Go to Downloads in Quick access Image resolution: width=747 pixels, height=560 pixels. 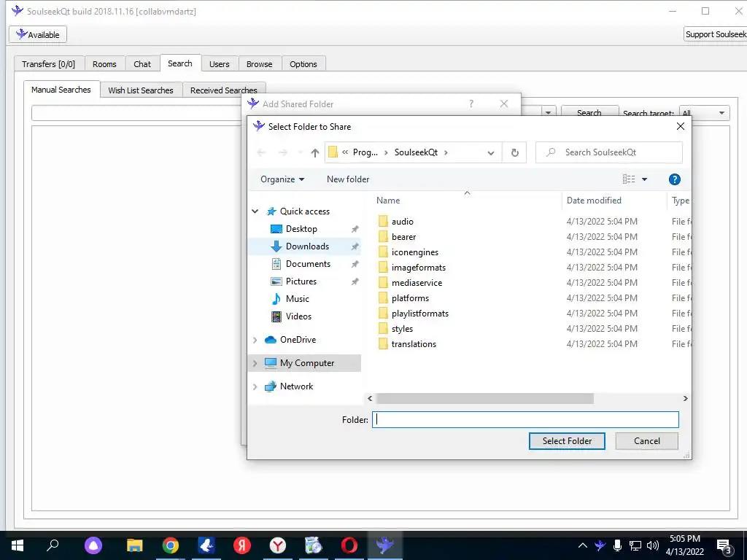[307, 246]
